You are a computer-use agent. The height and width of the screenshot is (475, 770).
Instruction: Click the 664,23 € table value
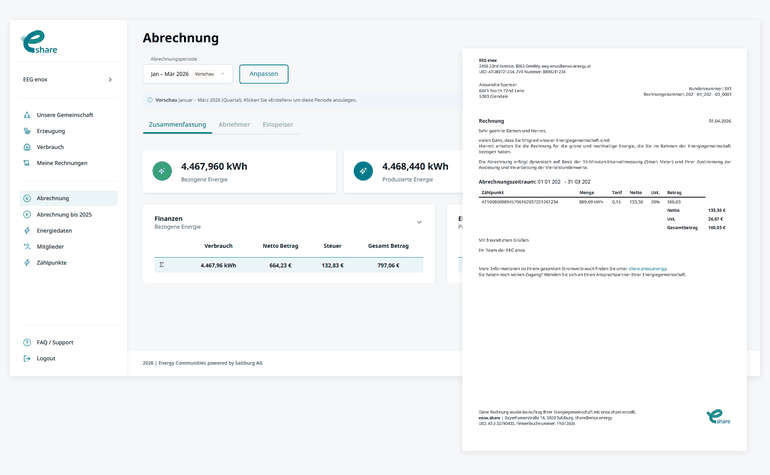tap(280, 265)
